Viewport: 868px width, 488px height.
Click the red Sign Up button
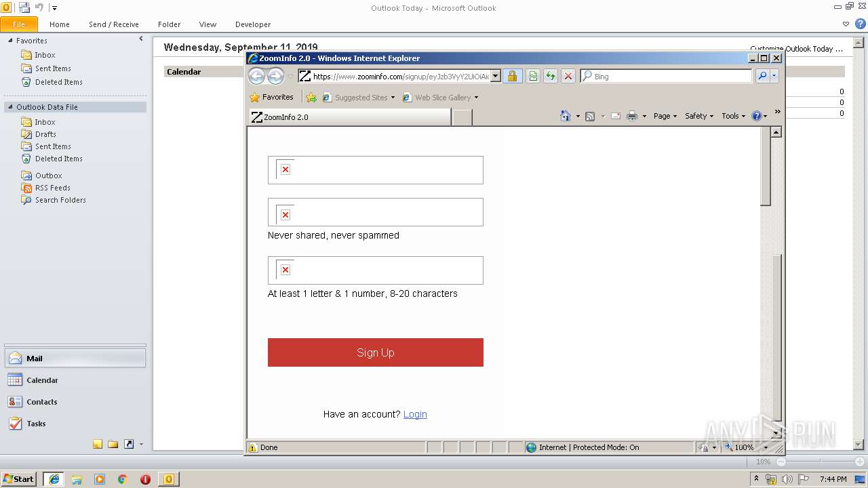(x=376, y=352)
